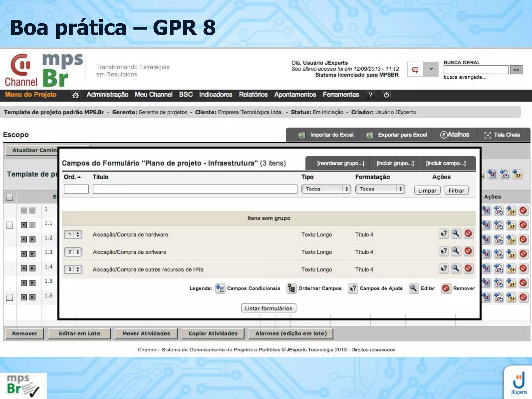Open the help question mark menu icon
532x399 pixels.
click(x=370, y=95)
